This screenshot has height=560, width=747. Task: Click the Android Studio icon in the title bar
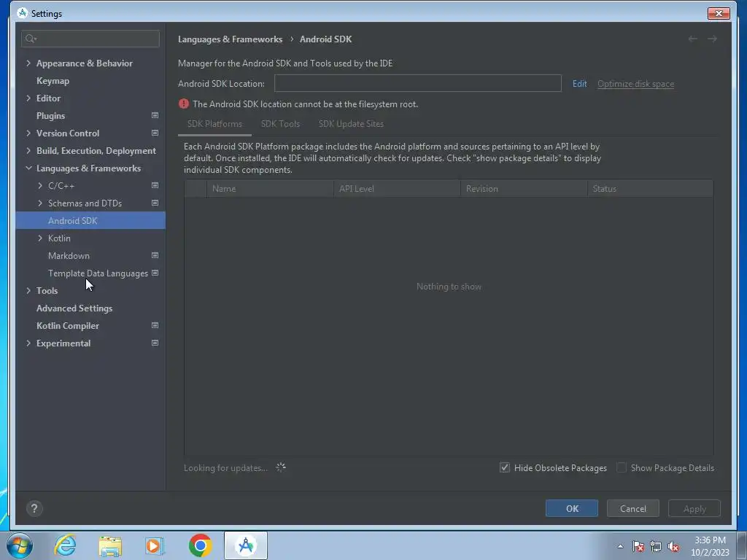22,13
